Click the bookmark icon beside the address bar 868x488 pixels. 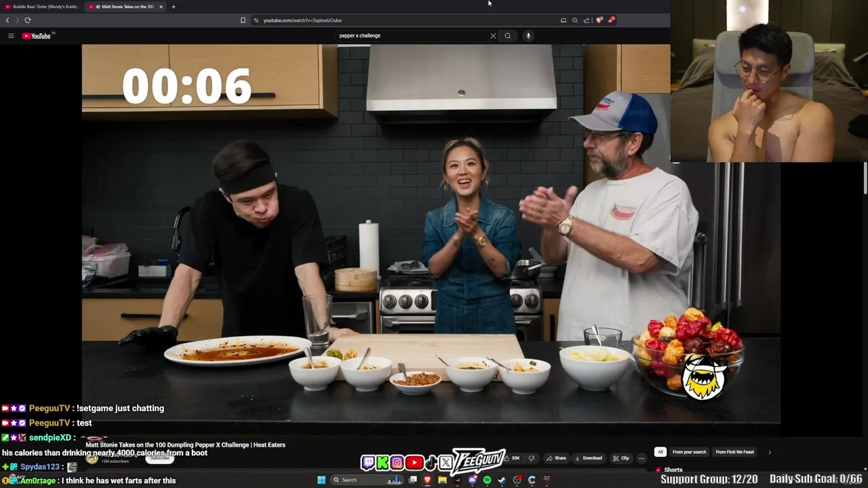pos(243,20)
